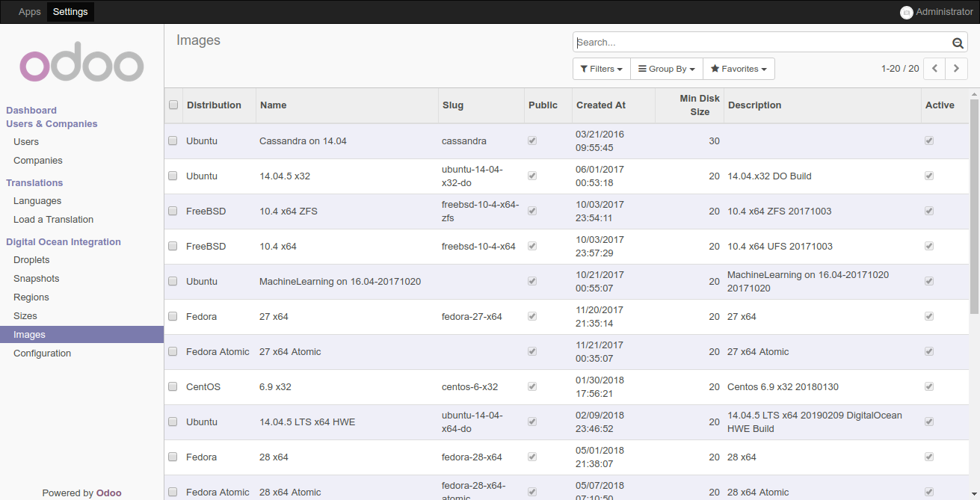
Task: Click 'Centos 6.9 x32 20180130' description
Action: coord(783,386)
